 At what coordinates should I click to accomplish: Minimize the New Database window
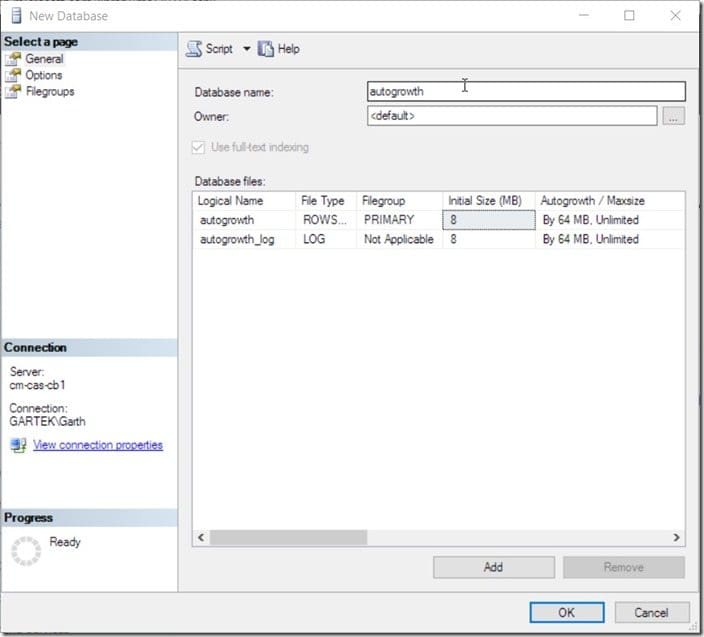[584, 15]
